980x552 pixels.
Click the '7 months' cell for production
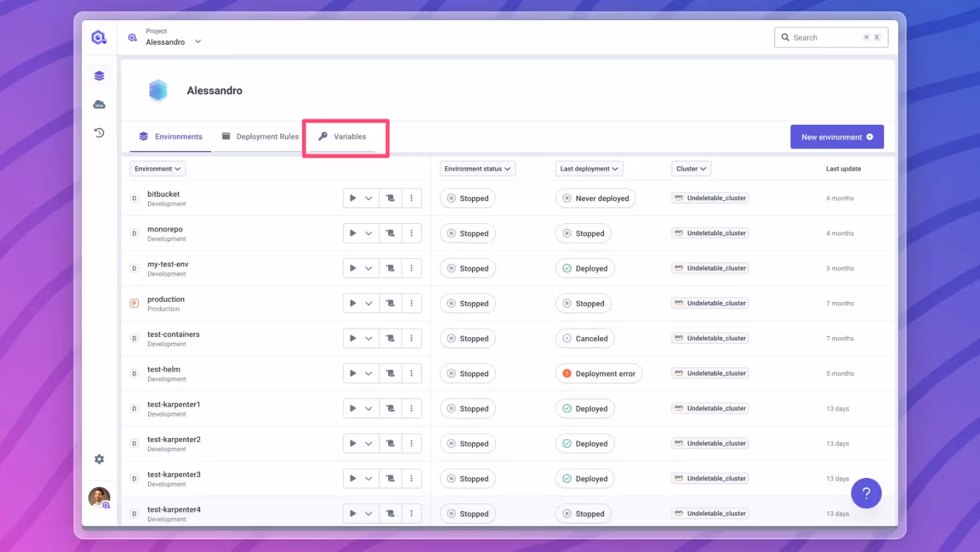tap(840, 303)
